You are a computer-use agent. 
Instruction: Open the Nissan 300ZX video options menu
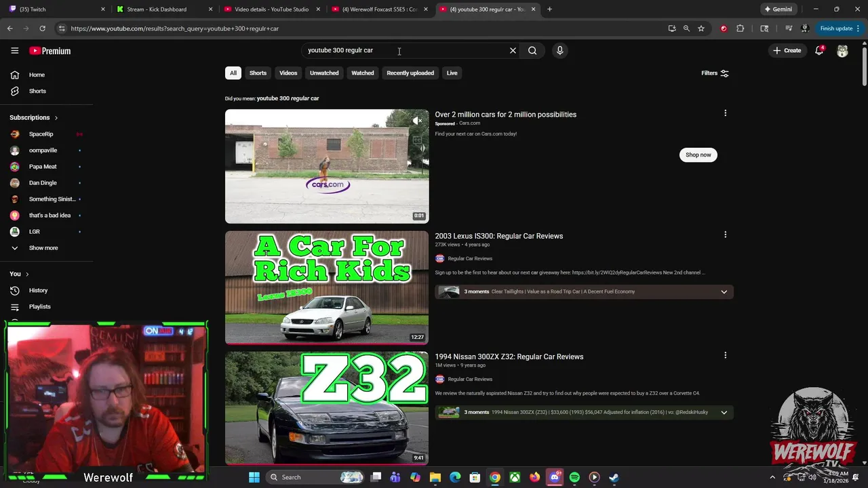tap(725, 355)
